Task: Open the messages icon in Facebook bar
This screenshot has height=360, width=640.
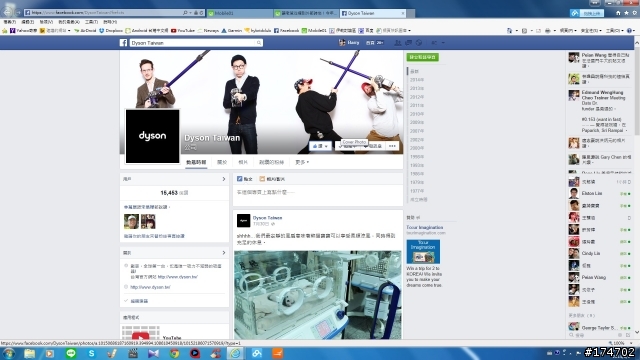Action: [408, 42]
